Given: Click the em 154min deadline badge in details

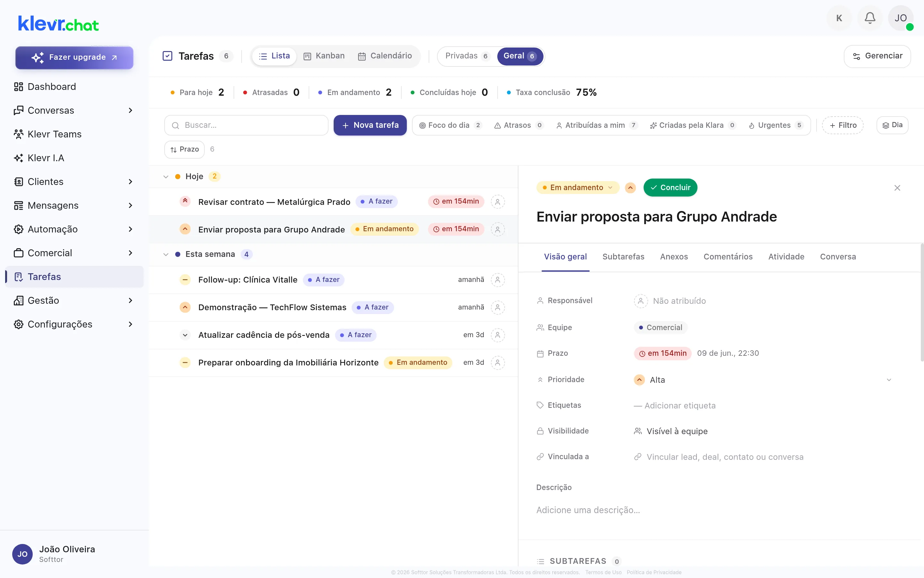Looking at the screenshot, I should tap(663, 353).
